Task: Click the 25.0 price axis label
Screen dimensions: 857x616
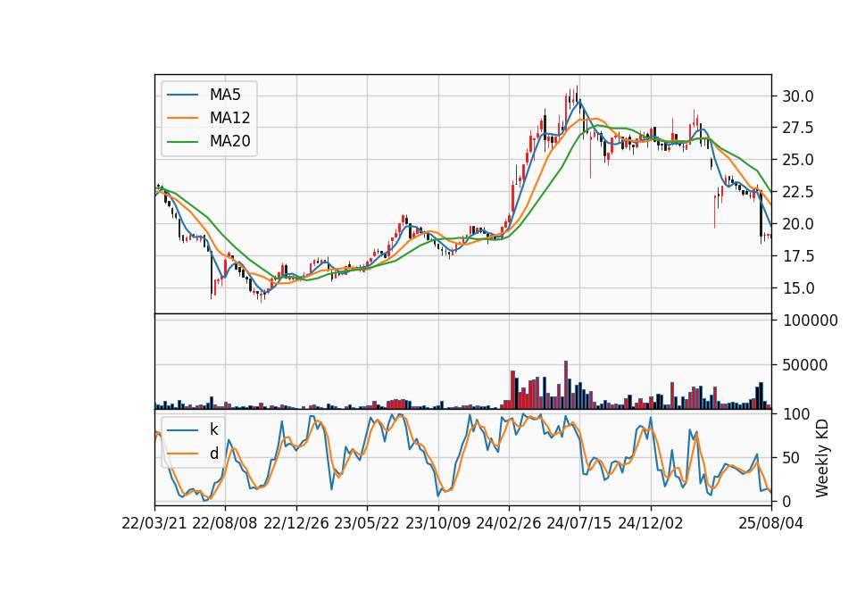Action: click(x=798, y=160)
